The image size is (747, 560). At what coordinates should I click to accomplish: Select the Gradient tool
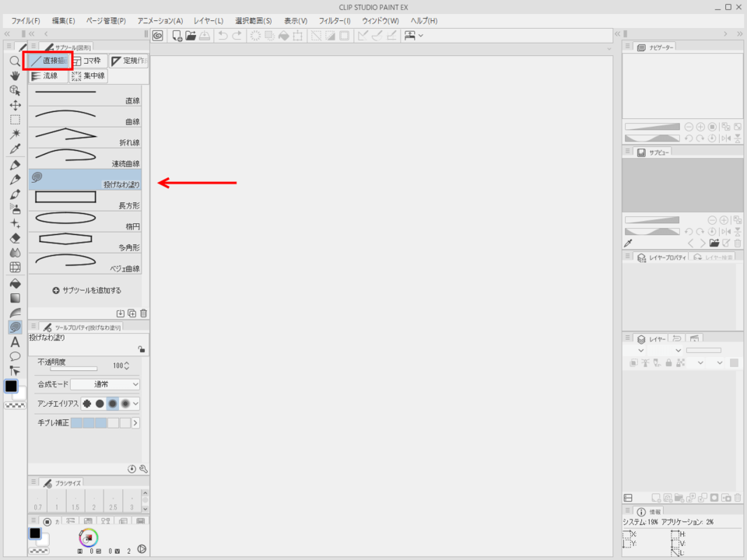(x=15, y=298)
